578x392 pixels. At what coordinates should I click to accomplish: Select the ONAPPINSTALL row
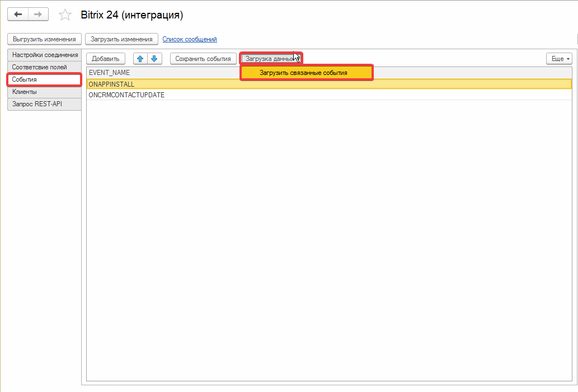click(x=329, y=84)
